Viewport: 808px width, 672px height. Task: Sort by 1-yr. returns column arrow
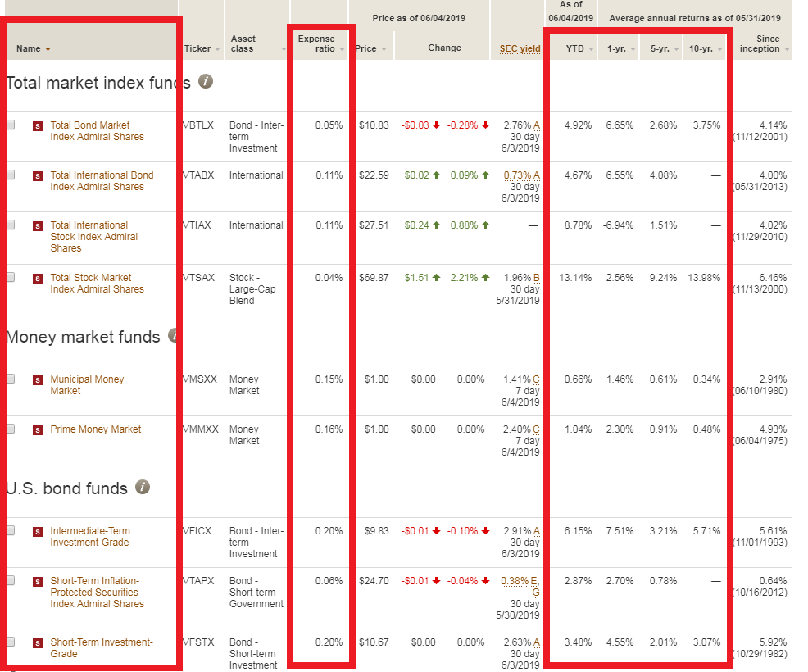[x=633, y=49]
